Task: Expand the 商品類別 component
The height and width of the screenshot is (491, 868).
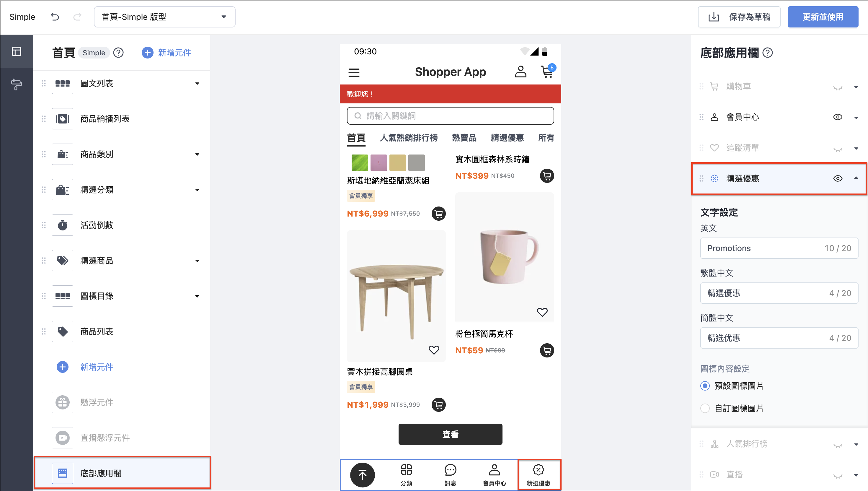Action: pos(197,154)
